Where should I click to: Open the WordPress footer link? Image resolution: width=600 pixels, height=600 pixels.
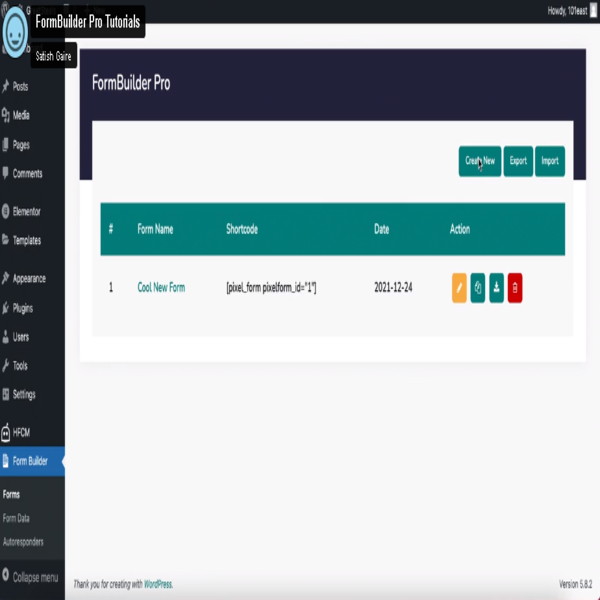tap(158, 584)
